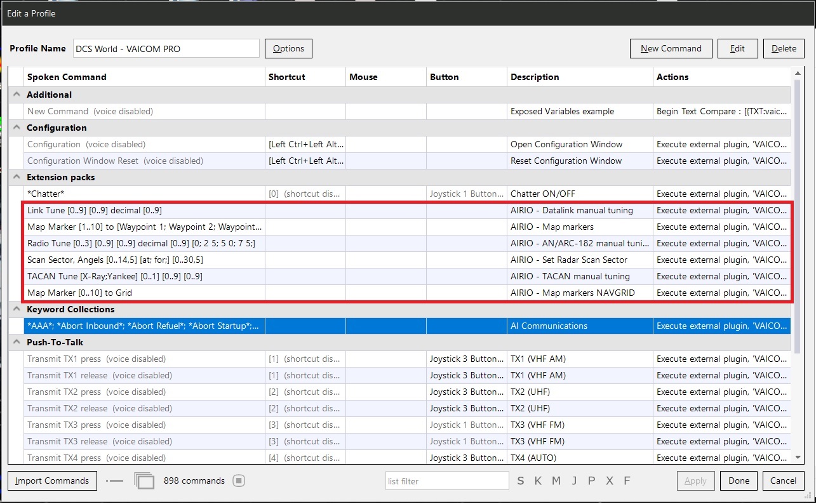Toggle the K filter letter
816x504 pixels.
tap(538, 481)
